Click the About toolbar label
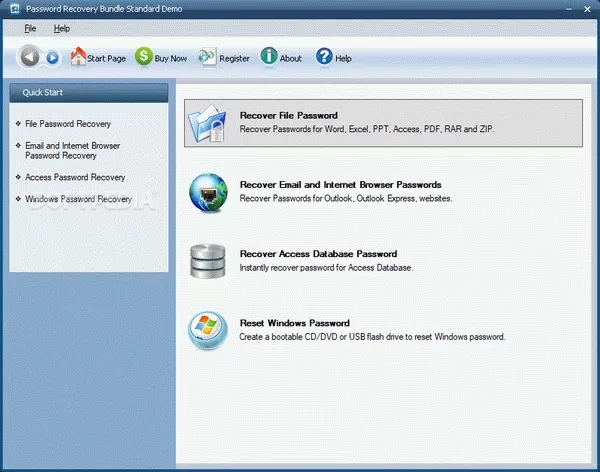This screenshot has height=472, width=600. pyautogui.click(x=290, y=59)
